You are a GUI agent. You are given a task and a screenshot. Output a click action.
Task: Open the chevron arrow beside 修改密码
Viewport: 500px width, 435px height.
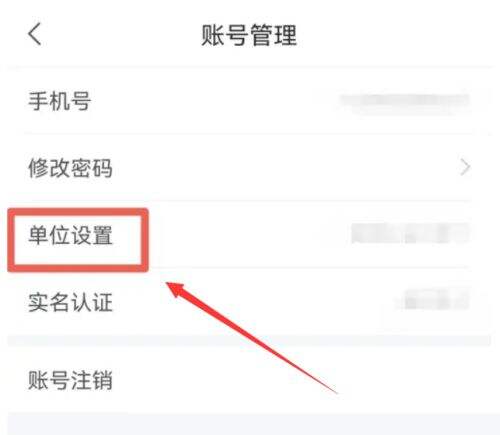(465, 167)
